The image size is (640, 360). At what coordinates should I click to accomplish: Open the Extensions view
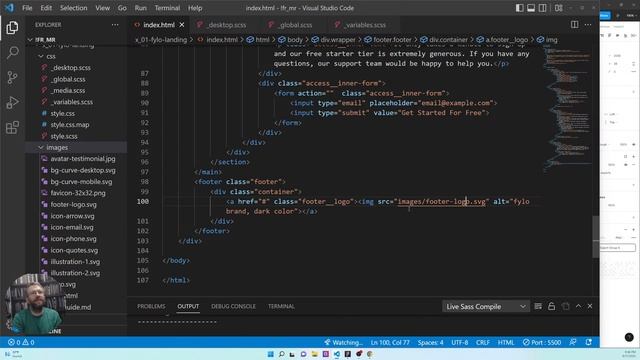(12, 127)
